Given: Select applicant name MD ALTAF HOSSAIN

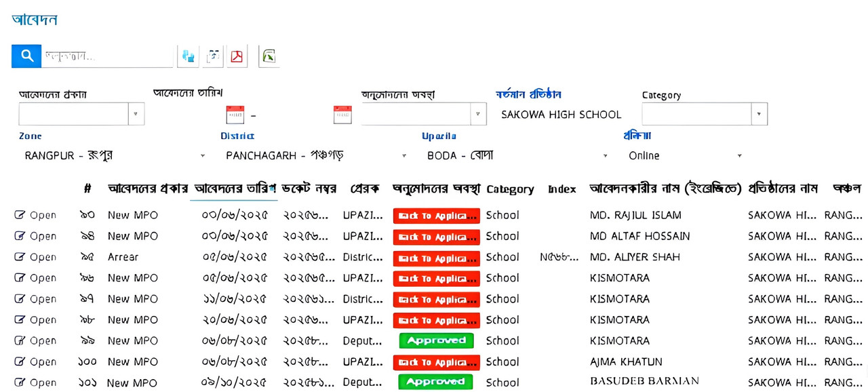Looking at the screenshot, I should (x=639, y=236).
